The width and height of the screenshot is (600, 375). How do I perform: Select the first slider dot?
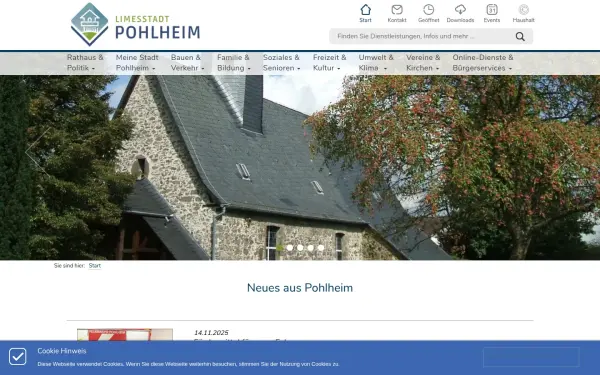[x=280, y=248]
